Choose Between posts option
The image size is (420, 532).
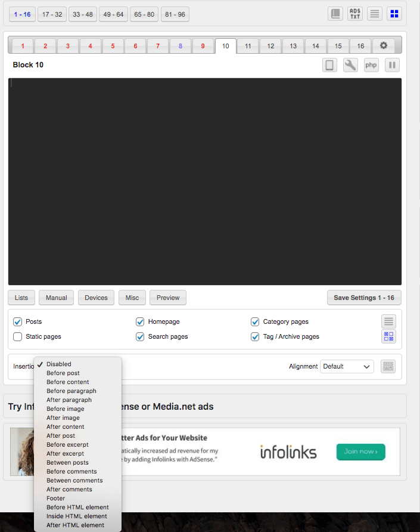point(77,462)
